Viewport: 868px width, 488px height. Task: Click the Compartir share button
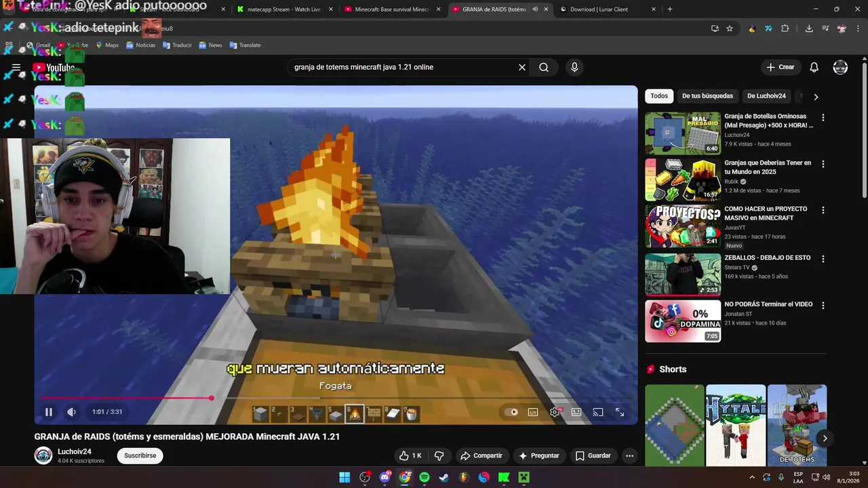481,455
